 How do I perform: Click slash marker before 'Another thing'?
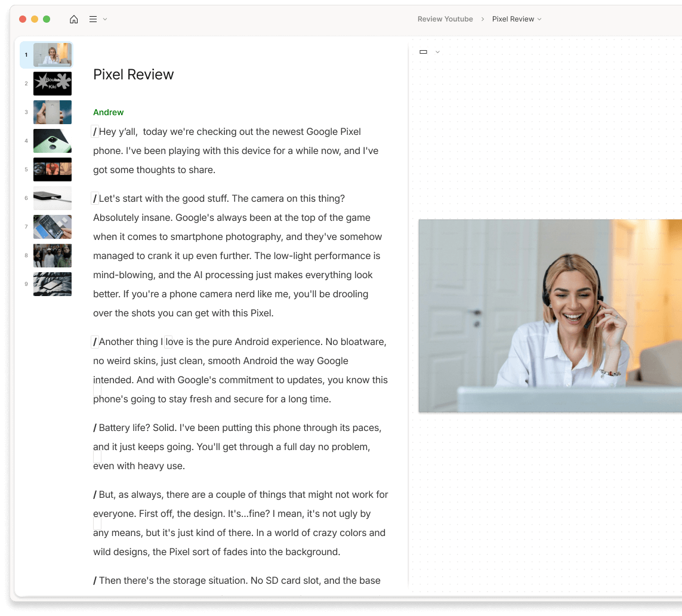[x=95, y=342]
